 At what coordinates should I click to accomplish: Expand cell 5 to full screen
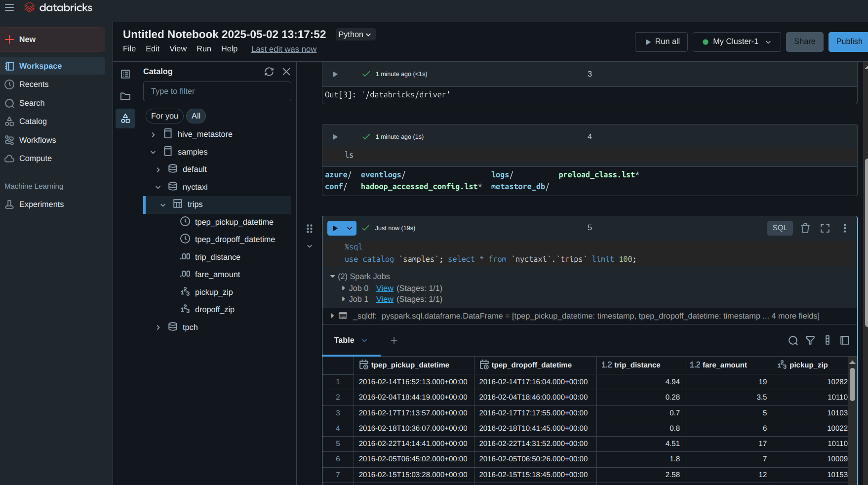point(825,228)
